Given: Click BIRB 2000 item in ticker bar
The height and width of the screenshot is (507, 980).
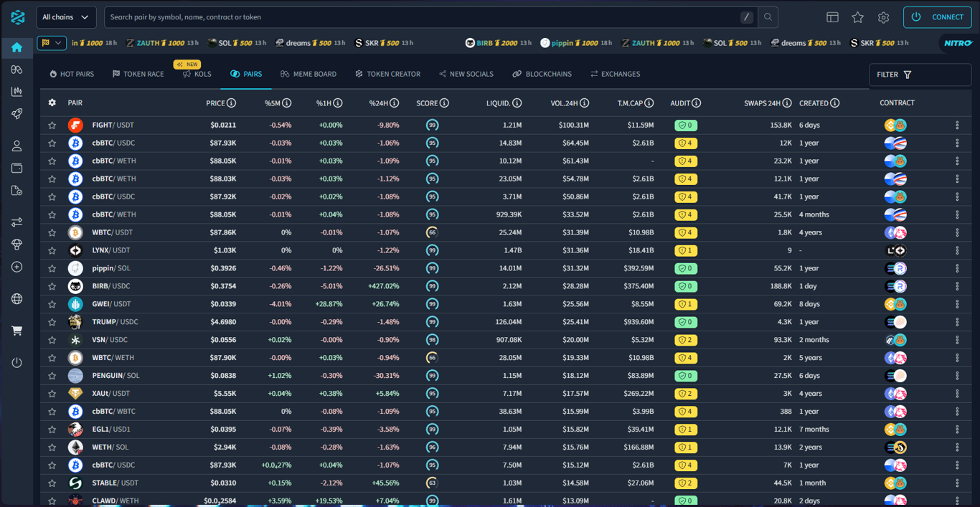Looking at the screenshot, I should pyautogui.click(x=499, y=43).
